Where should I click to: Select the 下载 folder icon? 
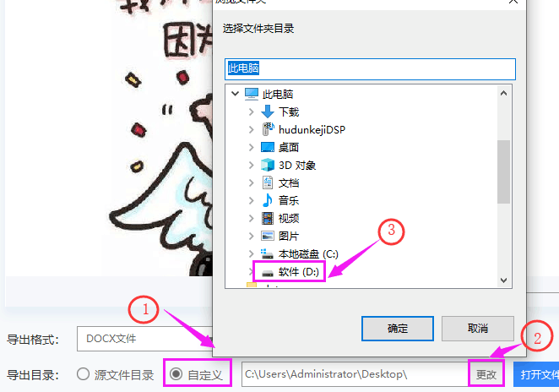pos(268,112)
